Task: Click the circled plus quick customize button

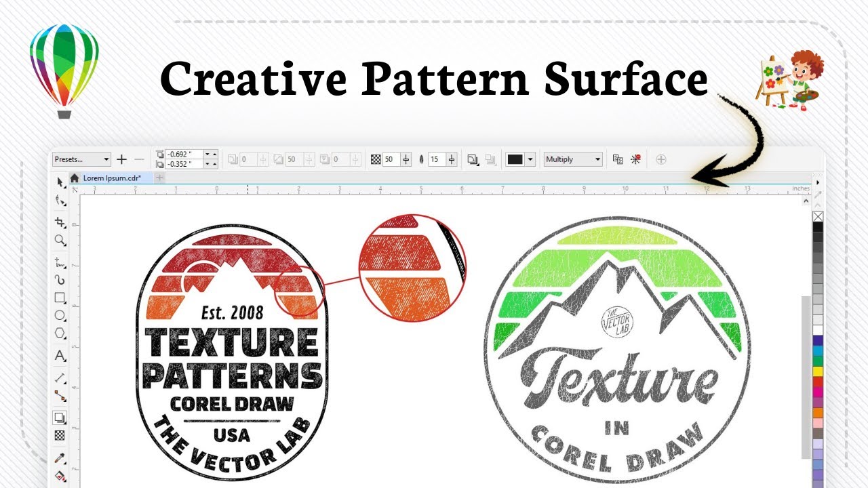Action: pyautogui.click(x=661, y=159)
